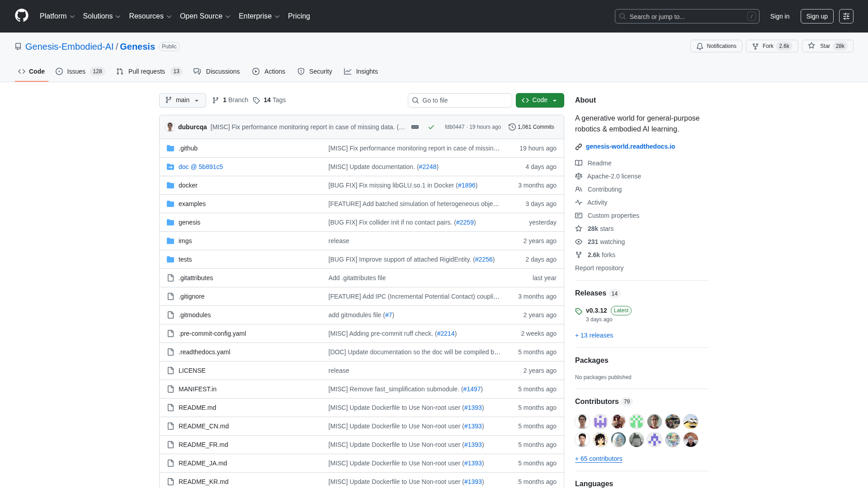Open the commit history clock icon
Screen dimensions: 868x488
coord(512,127)
